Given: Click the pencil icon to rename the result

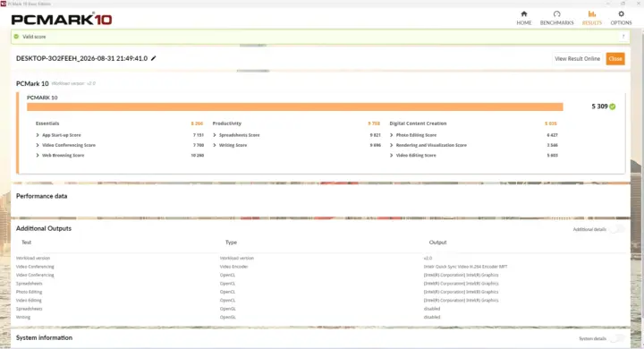Looking at the screenshot, I should click(154, 58).
